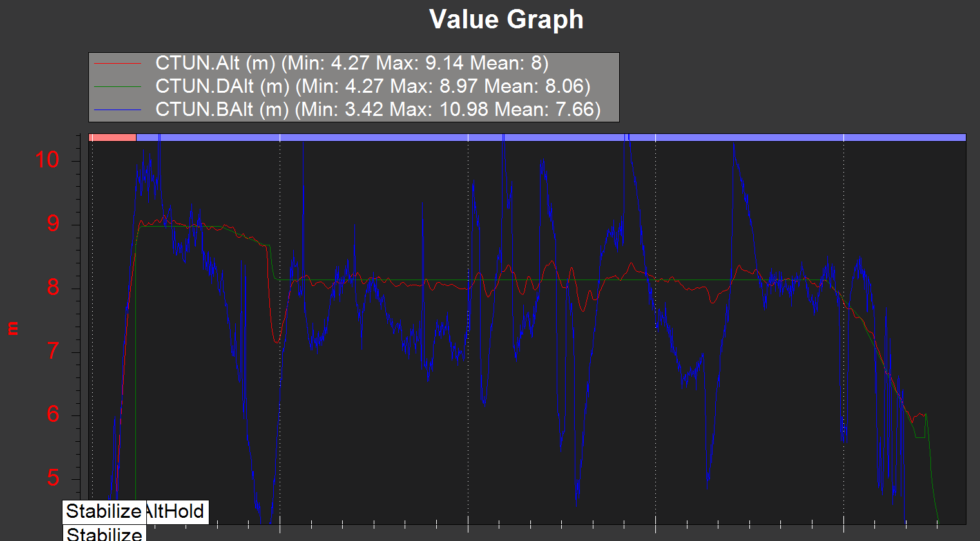Click the y-axis value 6
The image size is (980, 541).
pos(53,414)
